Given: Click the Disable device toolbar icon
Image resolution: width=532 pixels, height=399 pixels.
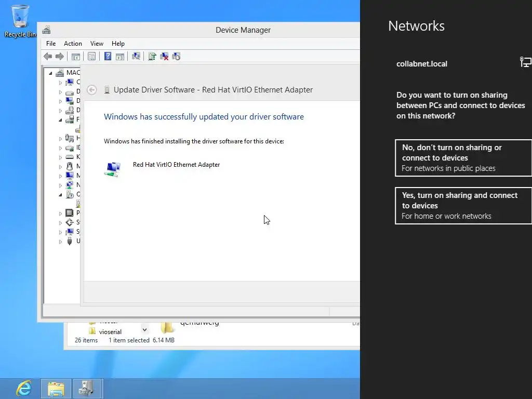Looking at the screenshot, I should tap(176, 56).
